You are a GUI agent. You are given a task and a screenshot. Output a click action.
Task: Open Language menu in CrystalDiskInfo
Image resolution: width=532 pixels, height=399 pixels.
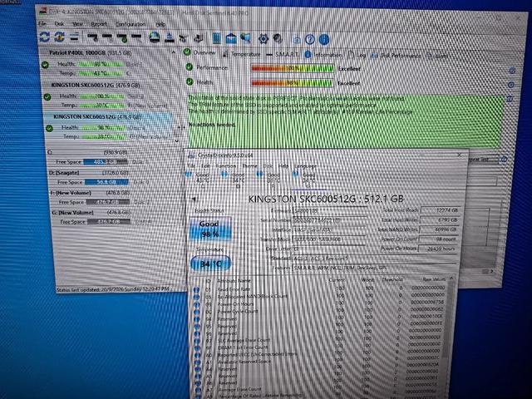(305, 166)
